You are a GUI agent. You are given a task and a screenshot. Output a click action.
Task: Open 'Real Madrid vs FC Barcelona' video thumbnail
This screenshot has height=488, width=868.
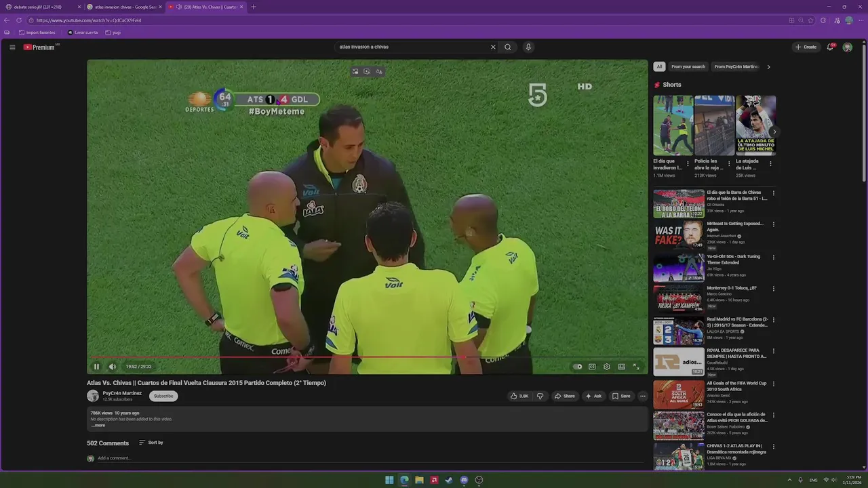coord(679,331)
